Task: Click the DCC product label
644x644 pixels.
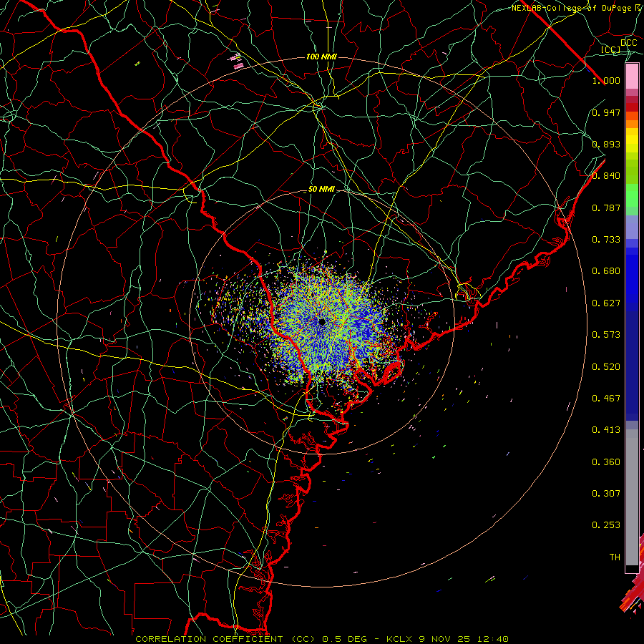Action: pyautogui.click(x=628, y=43)
